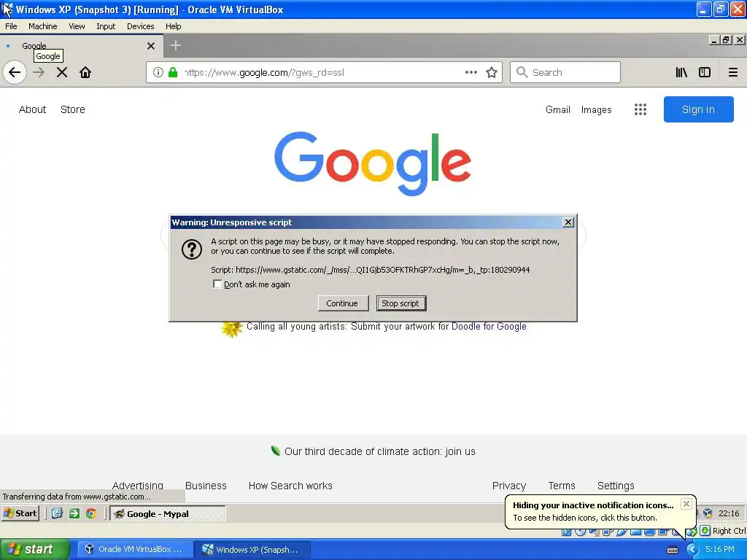Minimize the inner browser window
The height and width of the screenshot is (560, 747).
[x=713, y=40]
